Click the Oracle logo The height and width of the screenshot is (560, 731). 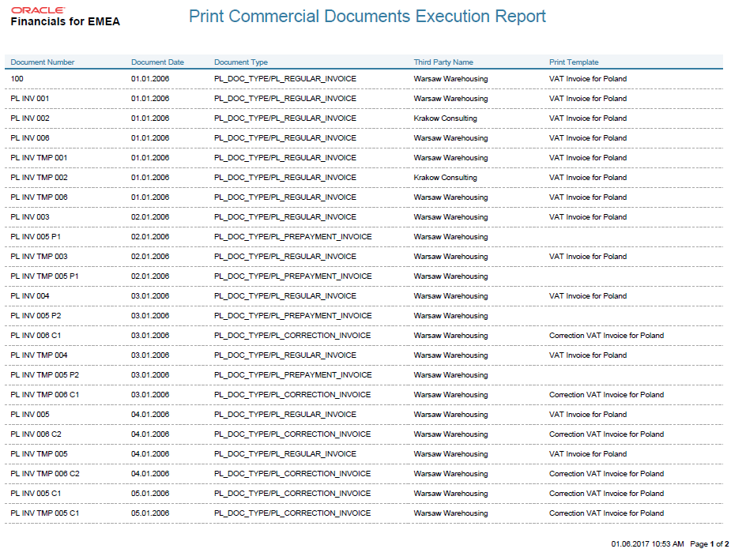pos(38,10)
